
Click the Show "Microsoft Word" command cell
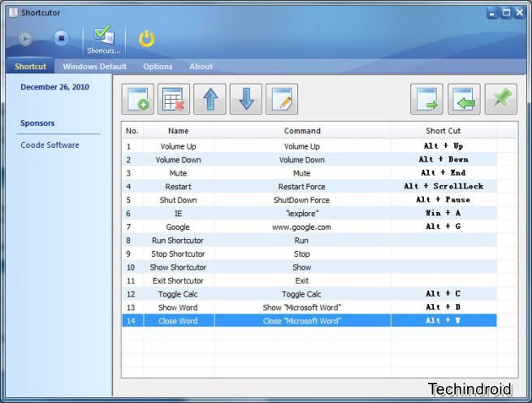point(302,308)
